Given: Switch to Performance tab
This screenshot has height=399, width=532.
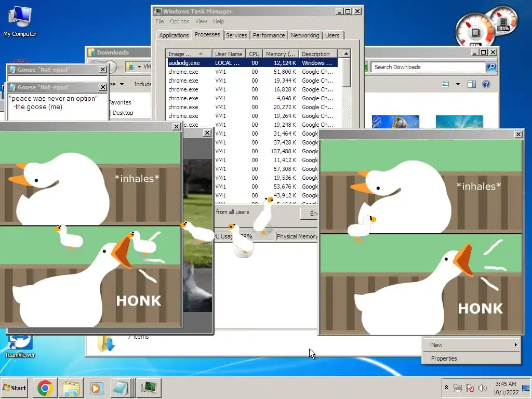Looking at the screenshot, I should pos(269,35).
